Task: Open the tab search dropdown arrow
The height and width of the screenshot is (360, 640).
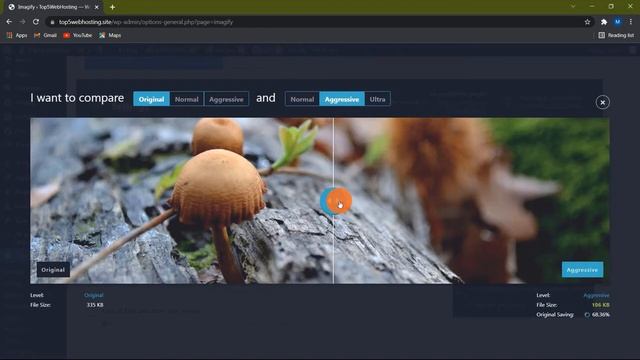Action: point(573,7)
